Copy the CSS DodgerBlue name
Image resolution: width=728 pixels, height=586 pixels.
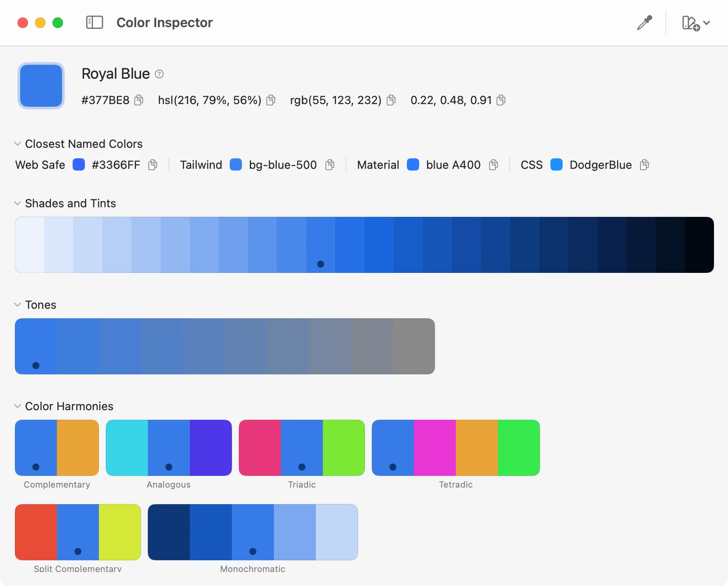point(644,165)
